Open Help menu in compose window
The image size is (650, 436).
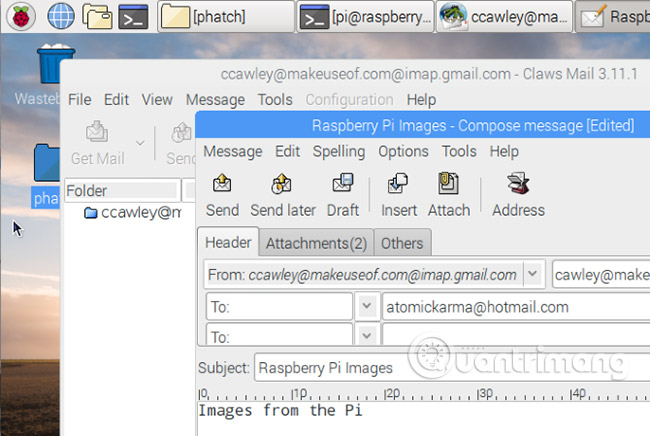504,151
